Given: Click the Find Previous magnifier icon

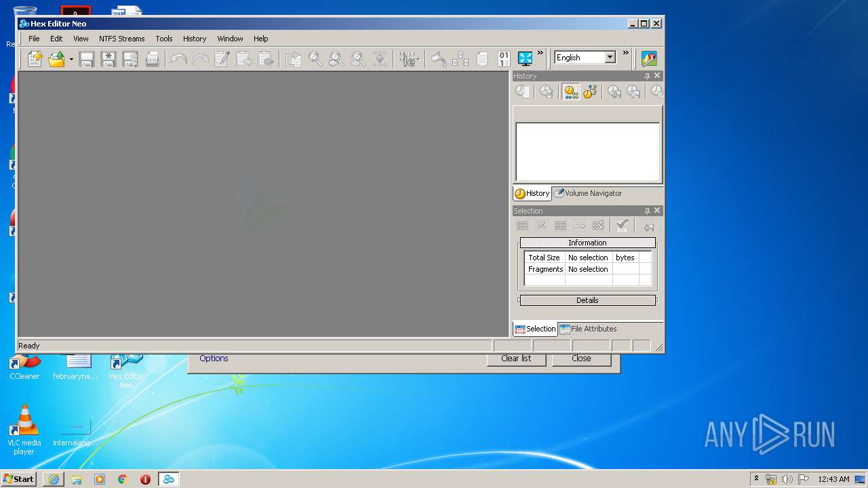Looking at the screenshot, I should tap(358, 59).
